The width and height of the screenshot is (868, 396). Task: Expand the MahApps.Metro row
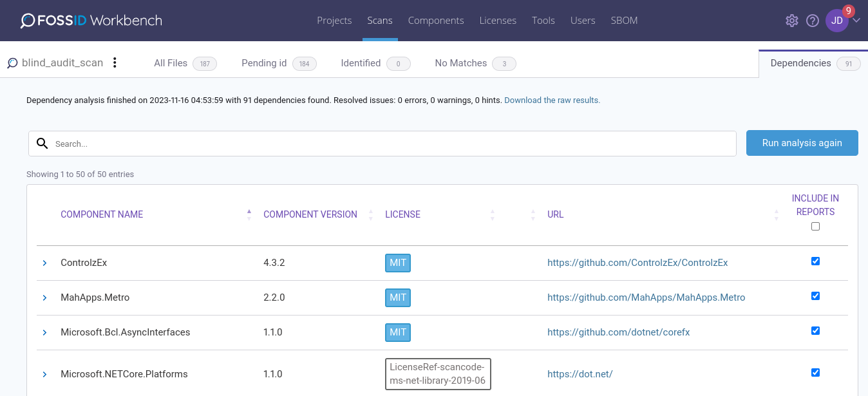45,298
